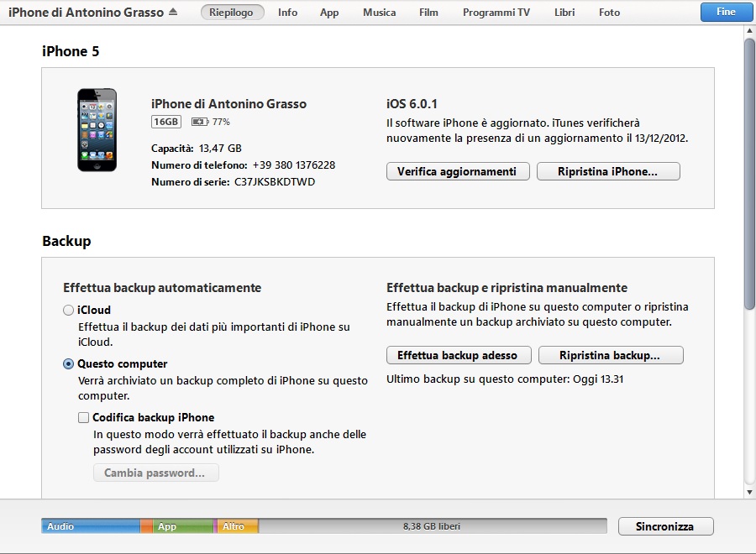Click the Capacità 13,47 GB value
Viewport: 756px width, 554px height.
(220, 149)
